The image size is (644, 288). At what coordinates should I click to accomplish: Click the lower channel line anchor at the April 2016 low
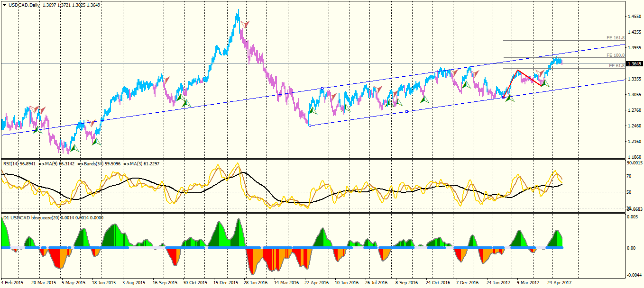309,125
